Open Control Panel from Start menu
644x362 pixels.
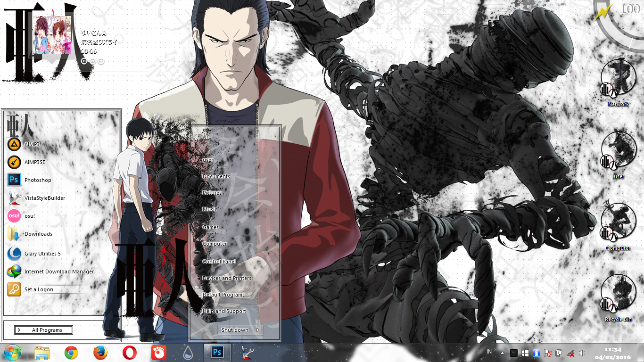coord(219,262)
